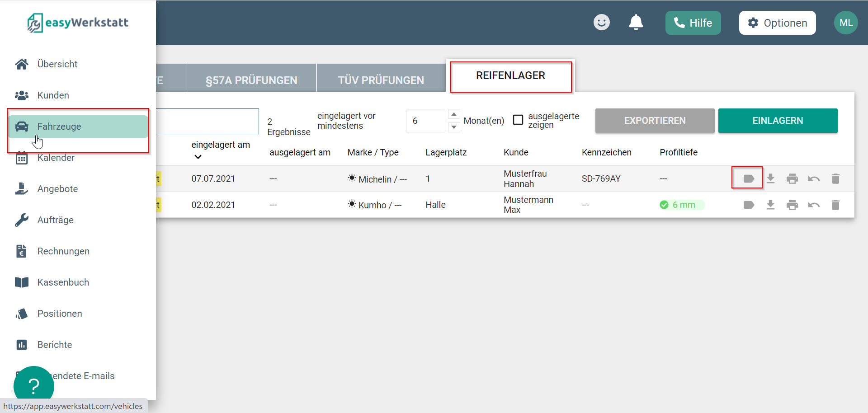Increase the Monat(en) value with up arrow
868x413 pixels.
(x=454, y=114)
